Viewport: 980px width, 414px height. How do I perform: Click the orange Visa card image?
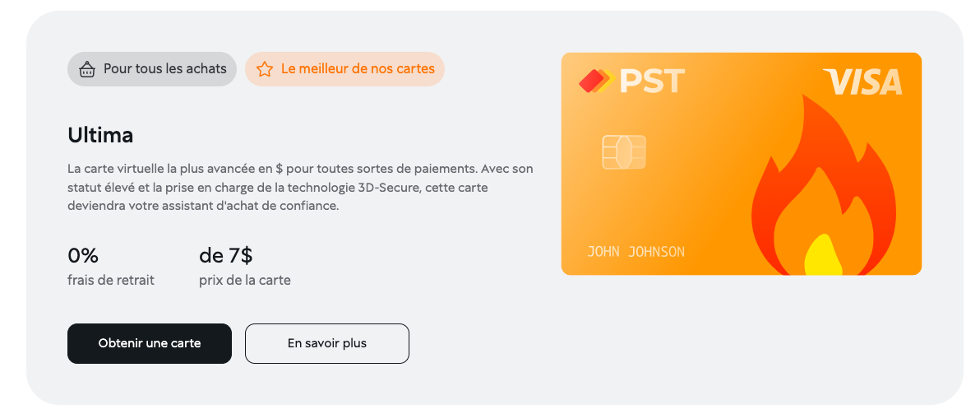coord(742,164)
